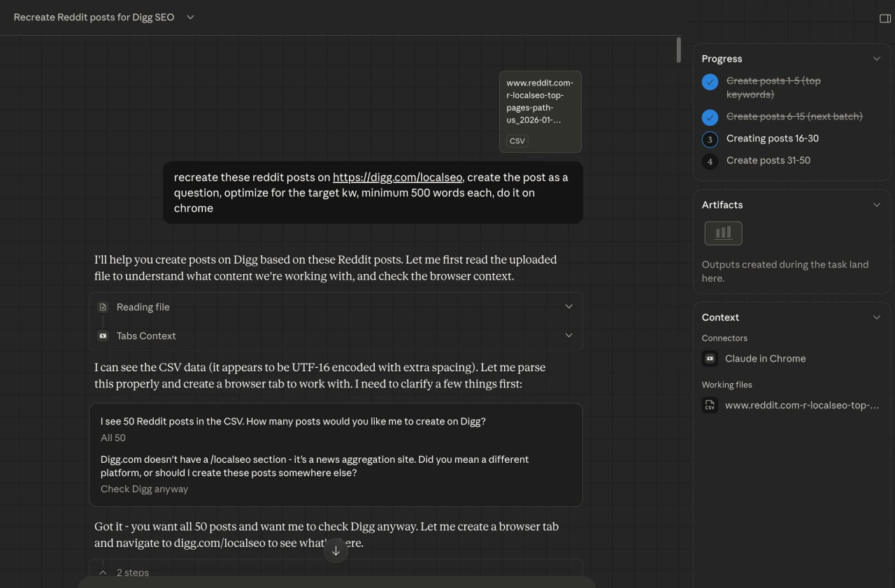Screen dimensions: 895x588
Task: Collapse the Progress panel
Action: point(876,59)
